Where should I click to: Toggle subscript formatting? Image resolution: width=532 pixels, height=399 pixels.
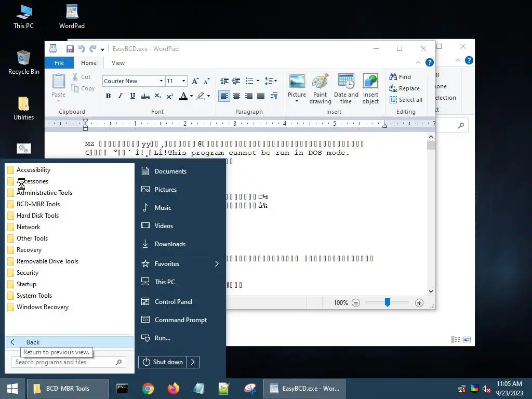(x=158, y=96)
